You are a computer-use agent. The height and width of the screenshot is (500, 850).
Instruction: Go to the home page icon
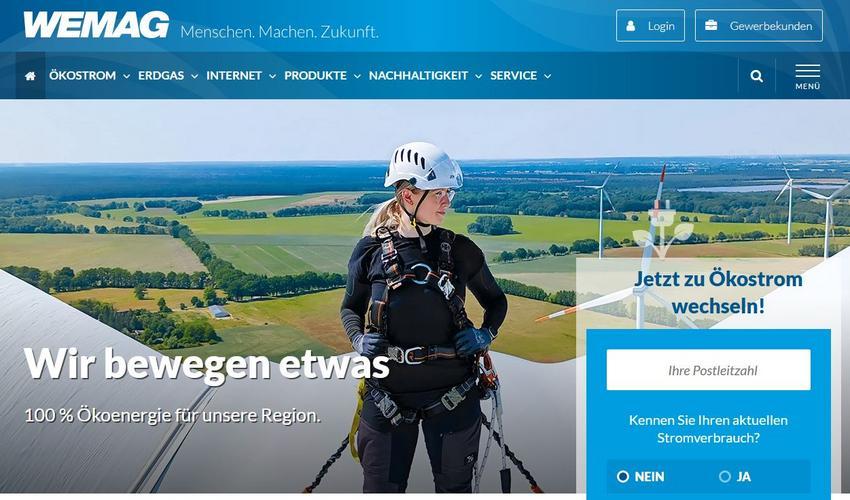pyautogui.click(x=30, y=76)
